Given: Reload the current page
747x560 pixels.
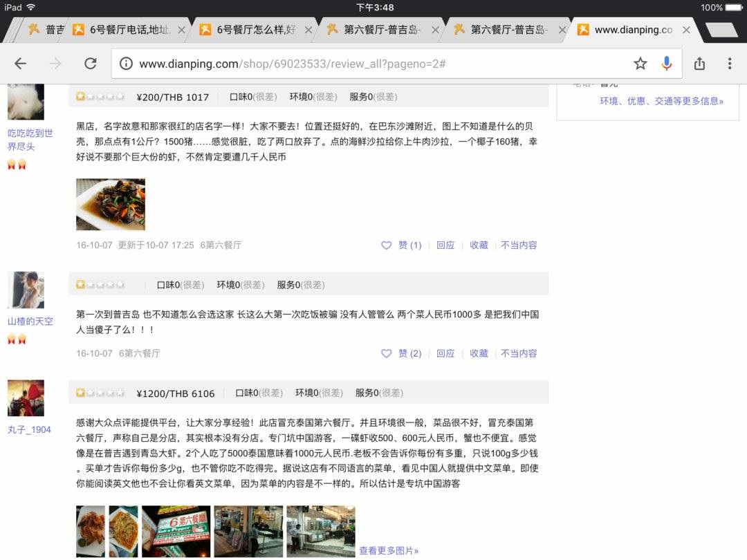Looking at the screenshot, I should click(91, 64).
